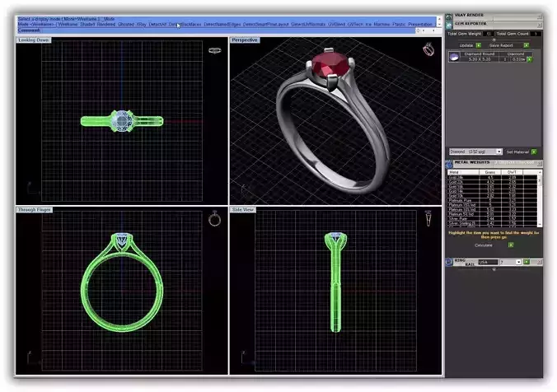Click ring orientation icon in Side View viewport
This screenshot has height=392, width=557.
(x=428, y=218)
